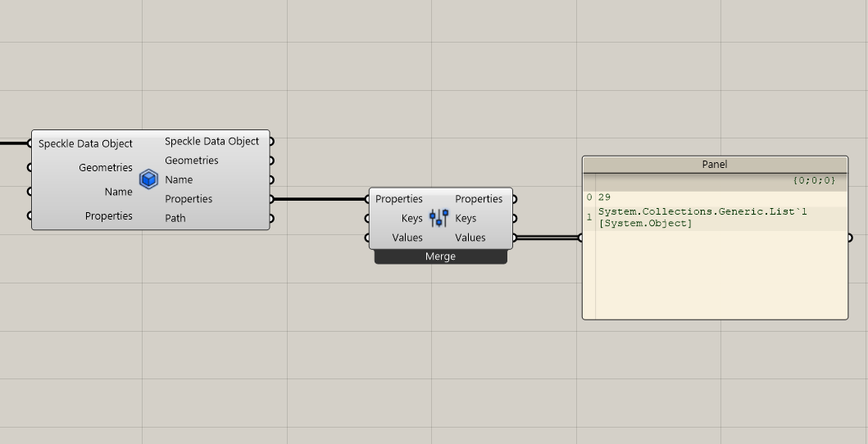Click the Properties input label on Merge component

click(399, 199)
